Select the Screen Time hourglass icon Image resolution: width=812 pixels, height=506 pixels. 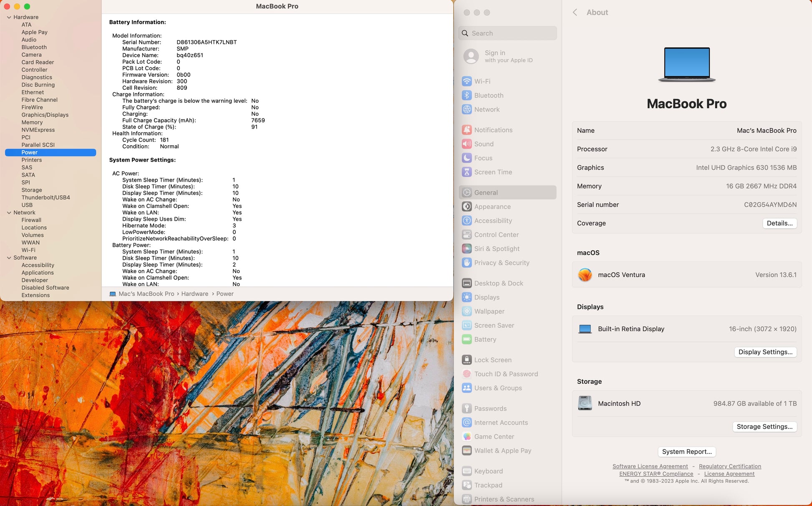[467, 172]
